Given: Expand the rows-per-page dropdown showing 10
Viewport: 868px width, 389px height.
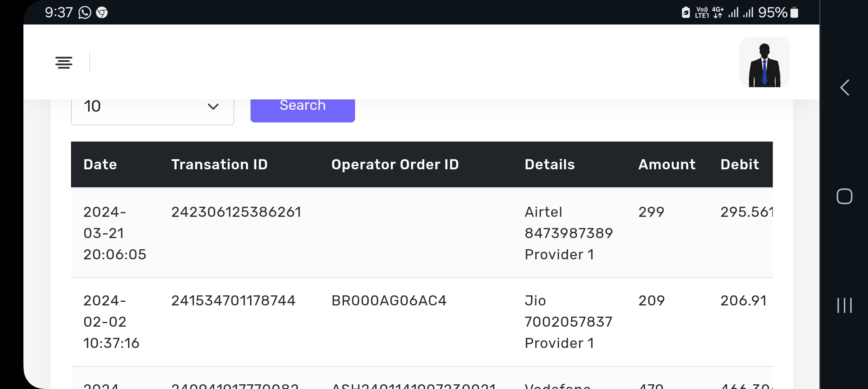Looking at the screenshot, I should point(152,107).
